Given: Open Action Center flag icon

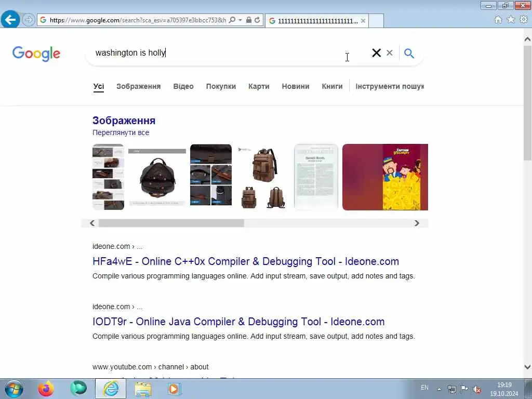Looking at the screenshot, I should point(464,389).
